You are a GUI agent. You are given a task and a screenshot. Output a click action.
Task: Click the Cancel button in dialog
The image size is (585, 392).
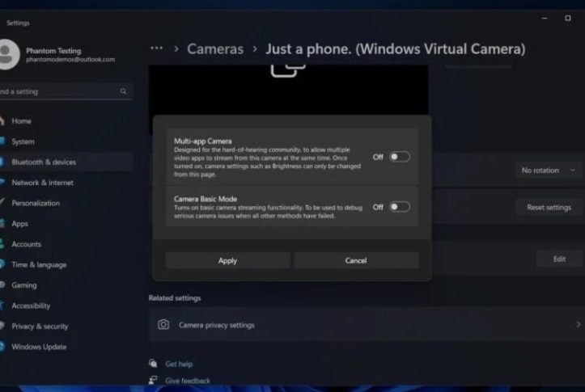356,260
